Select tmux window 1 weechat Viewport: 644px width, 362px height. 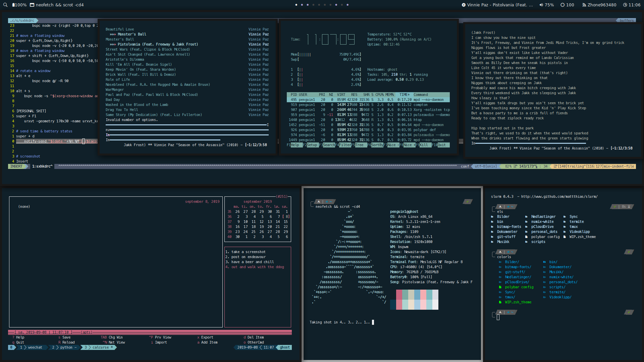(32, 348)
